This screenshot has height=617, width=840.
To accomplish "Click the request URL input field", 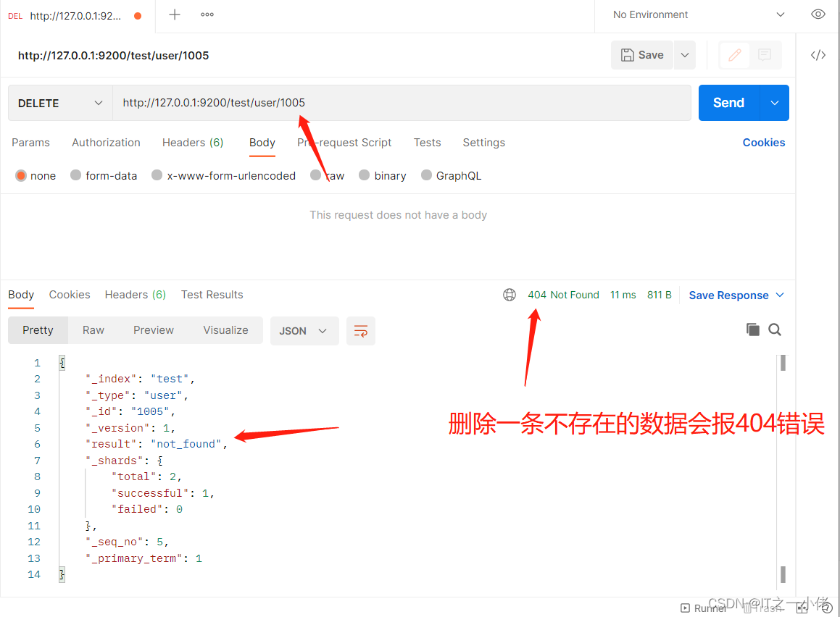I will (402, 103).
